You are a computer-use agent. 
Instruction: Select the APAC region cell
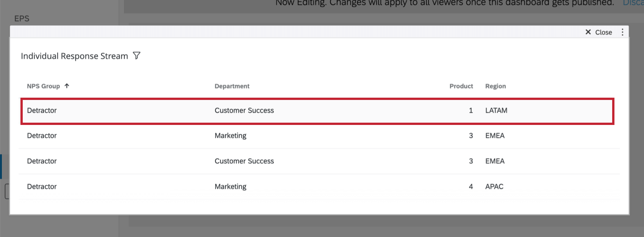(494, 187)
